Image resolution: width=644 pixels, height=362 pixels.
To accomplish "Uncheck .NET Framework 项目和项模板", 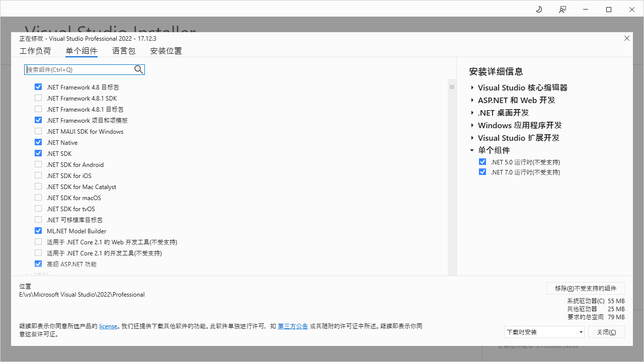I will pos(38,120).
